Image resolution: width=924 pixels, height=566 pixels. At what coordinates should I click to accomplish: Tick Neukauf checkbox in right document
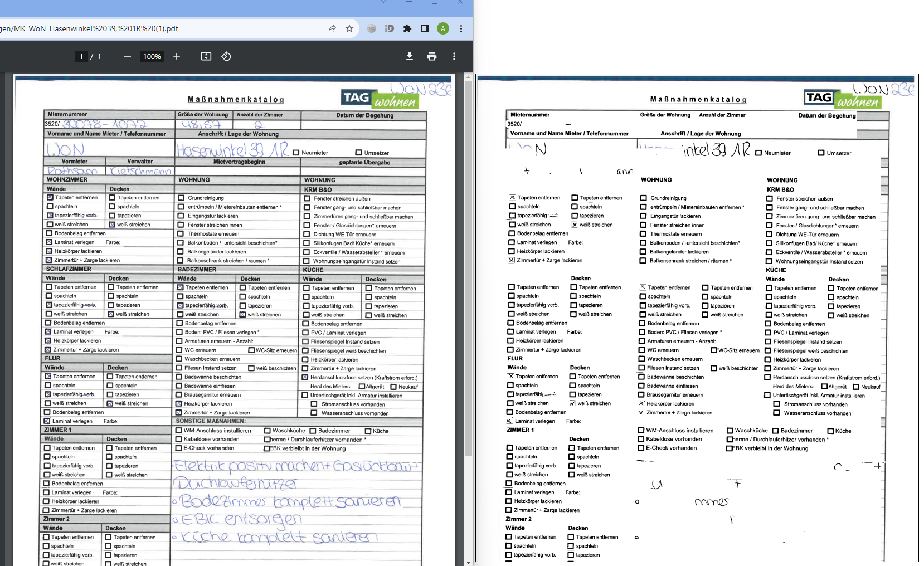click(856, 387)
